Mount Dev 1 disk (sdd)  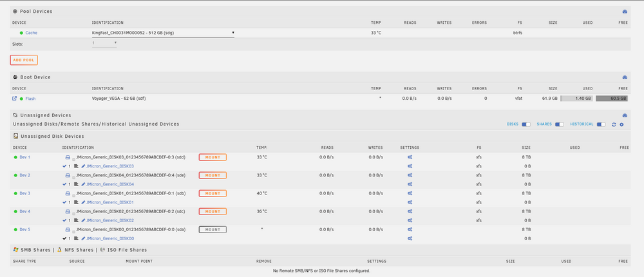pos(213,157)
